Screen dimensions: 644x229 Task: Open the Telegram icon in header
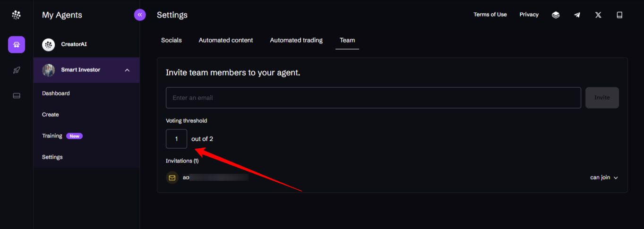click(577, 15)
